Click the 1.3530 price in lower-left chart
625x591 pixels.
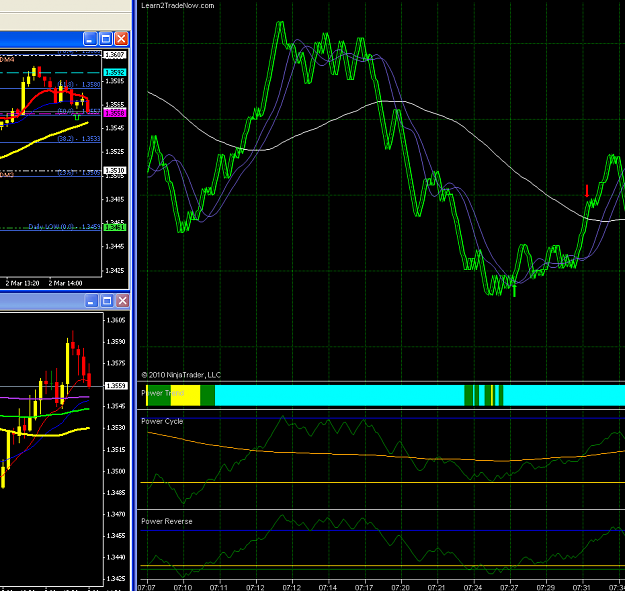coord(116,428)
